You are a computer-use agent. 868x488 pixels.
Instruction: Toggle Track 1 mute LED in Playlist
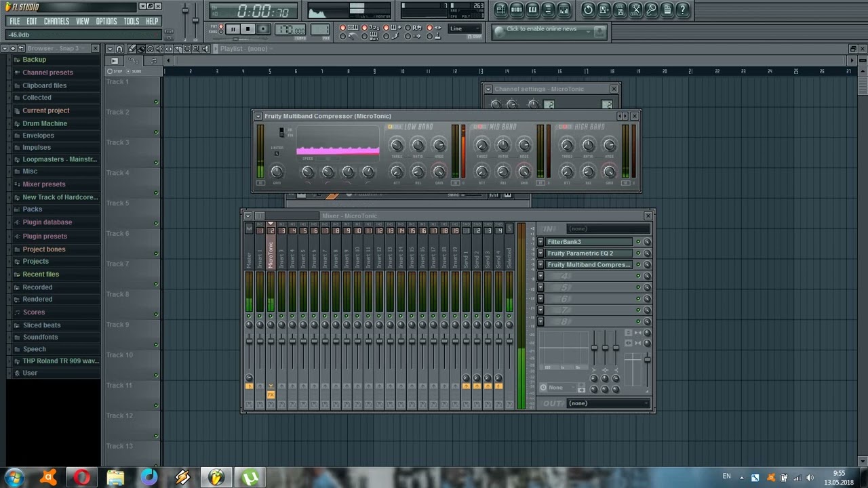click(x=156, y=102)
